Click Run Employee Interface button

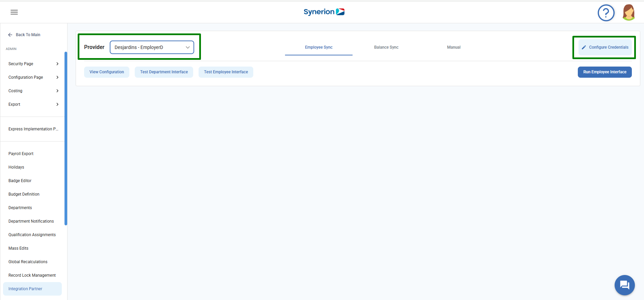(x=605, y=72)
